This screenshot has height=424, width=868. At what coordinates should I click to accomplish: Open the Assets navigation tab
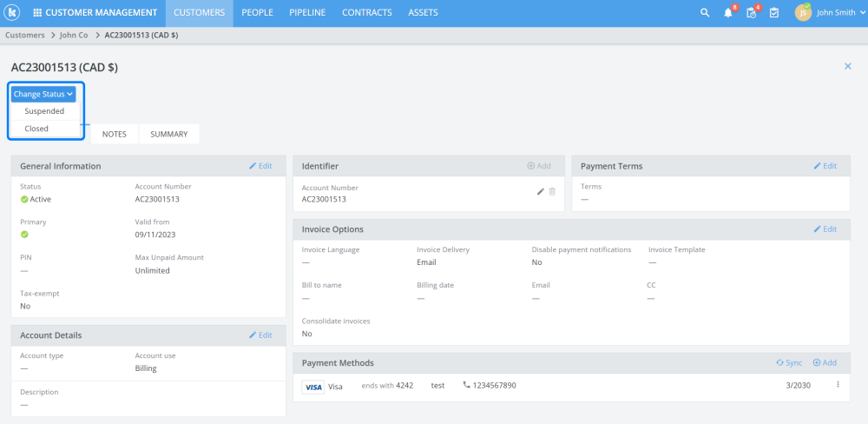click(x=423, y=13)
